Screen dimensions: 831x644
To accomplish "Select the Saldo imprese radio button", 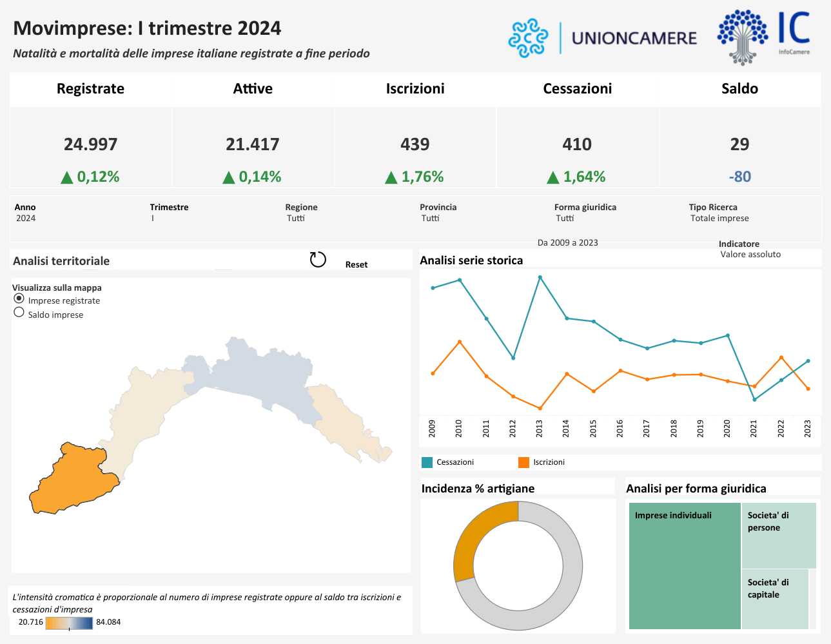I will tap(19, 313).
